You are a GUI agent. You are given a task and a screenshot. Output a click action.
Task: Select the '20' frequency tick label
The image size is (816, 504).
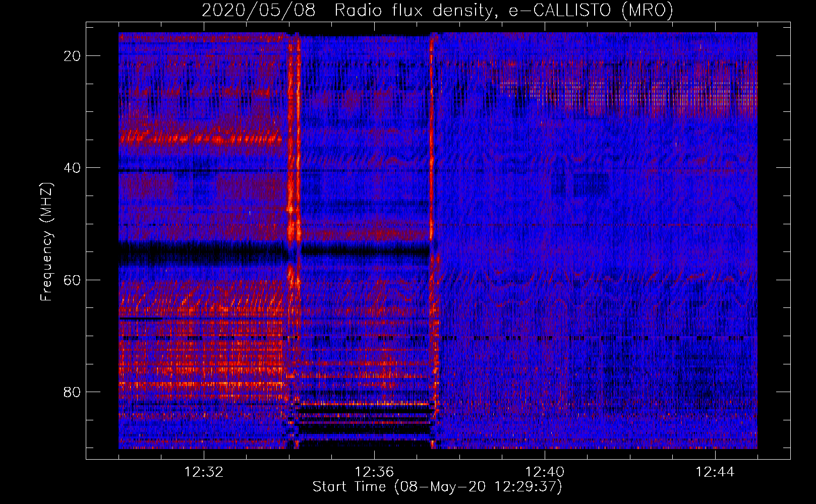click(73, 56)
